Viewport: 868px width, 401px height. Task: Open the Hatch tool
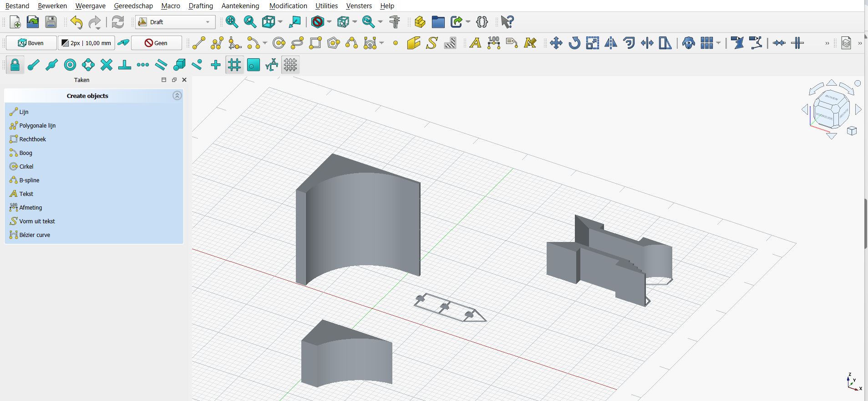[x=450, y=43]
